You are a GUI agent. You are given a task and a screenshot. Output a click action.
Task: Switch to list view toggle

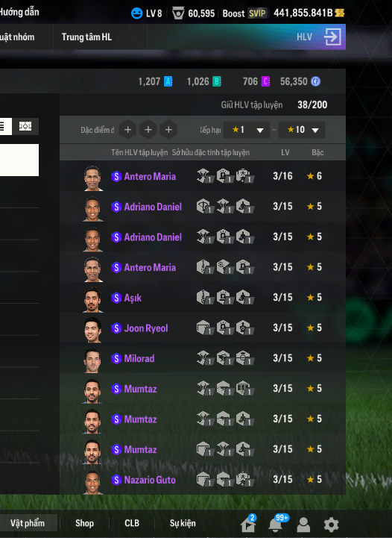point(5,126)
